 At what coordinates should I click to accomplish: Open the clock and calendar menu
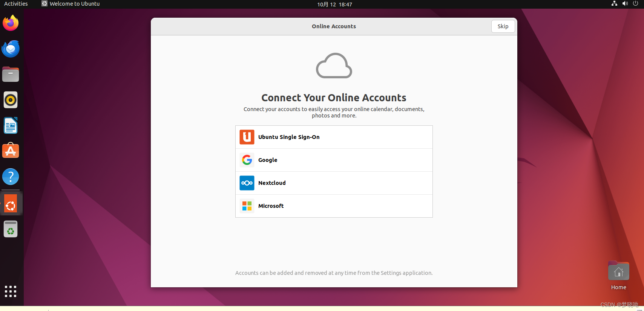[x=334, y=5]
